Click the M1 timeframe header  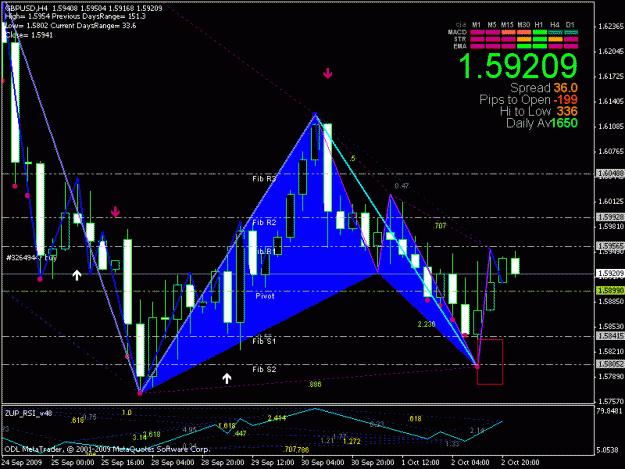tap(476, 25)
